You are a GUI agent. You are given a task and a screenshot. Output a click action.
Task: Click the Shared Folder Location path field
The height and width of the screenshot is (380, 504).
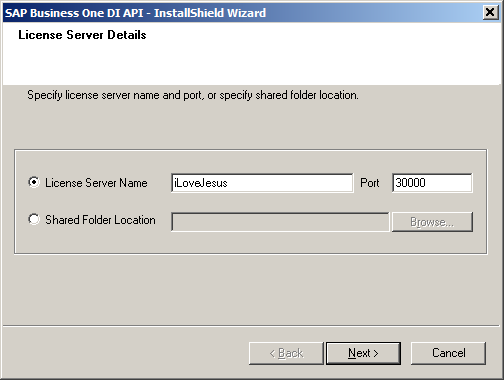pos(280,222)
